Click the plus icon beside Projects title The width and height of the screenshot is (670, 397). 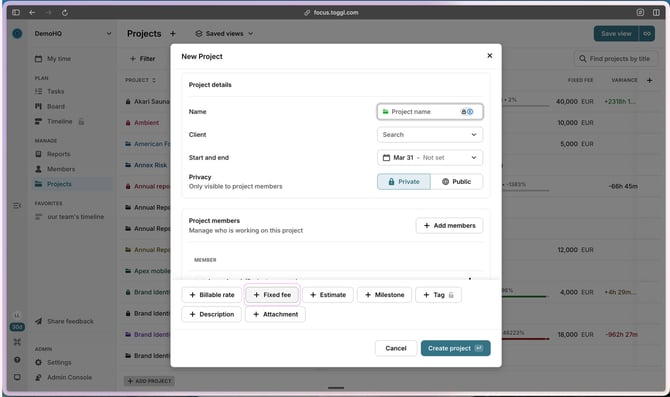coord(173,33)
